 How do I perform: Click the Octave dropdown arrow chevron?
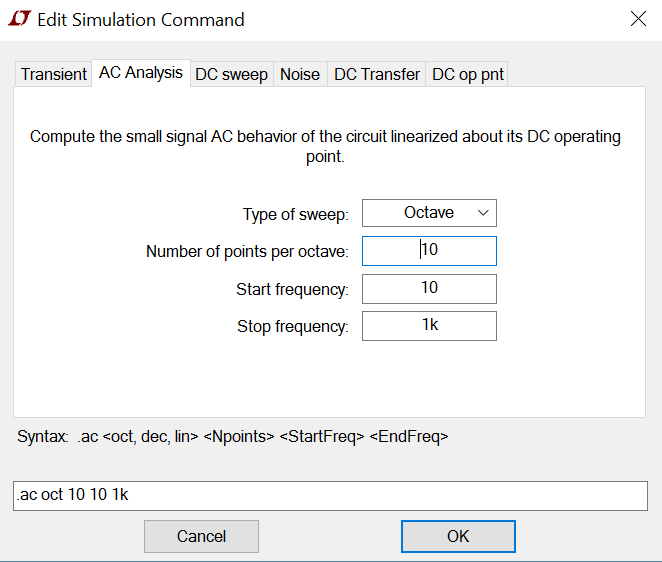(x=483, y=213)
